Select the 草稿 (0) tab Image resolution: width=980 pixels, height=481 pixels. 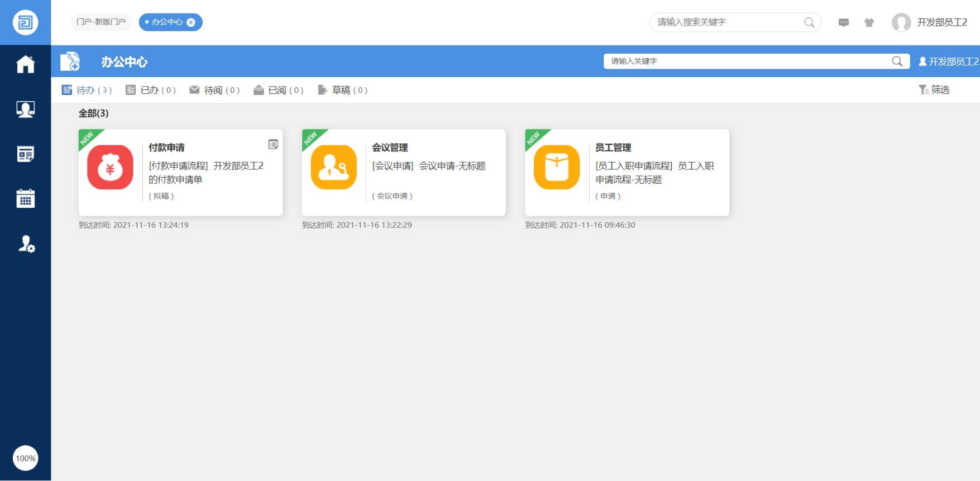[342, 90]
